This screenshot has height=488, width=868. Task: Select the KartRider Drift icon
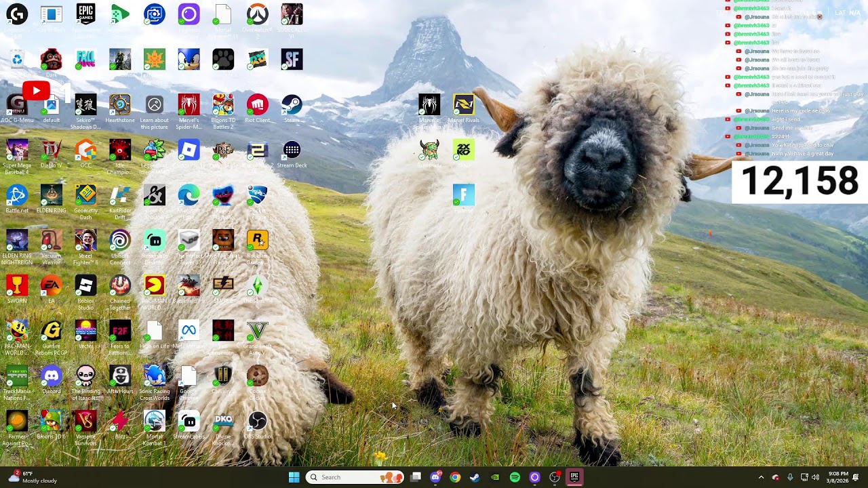coord(120,203)
